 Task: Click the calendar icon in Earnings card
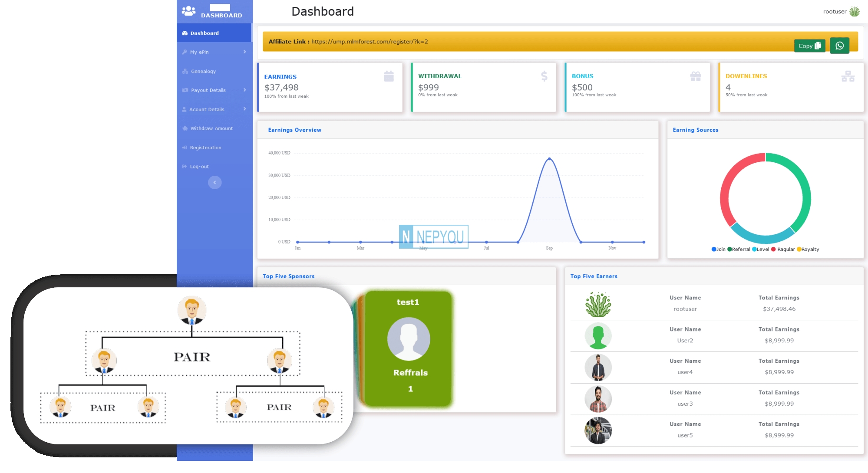coord(389,76)
